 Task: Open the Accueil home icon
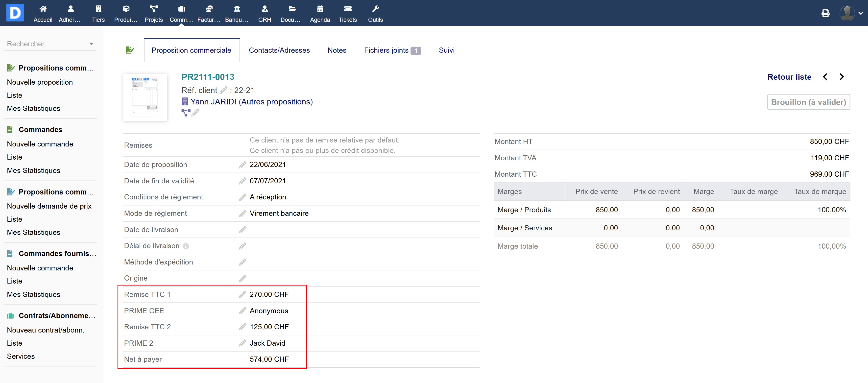pyautogui.click(x=43, y=9)
